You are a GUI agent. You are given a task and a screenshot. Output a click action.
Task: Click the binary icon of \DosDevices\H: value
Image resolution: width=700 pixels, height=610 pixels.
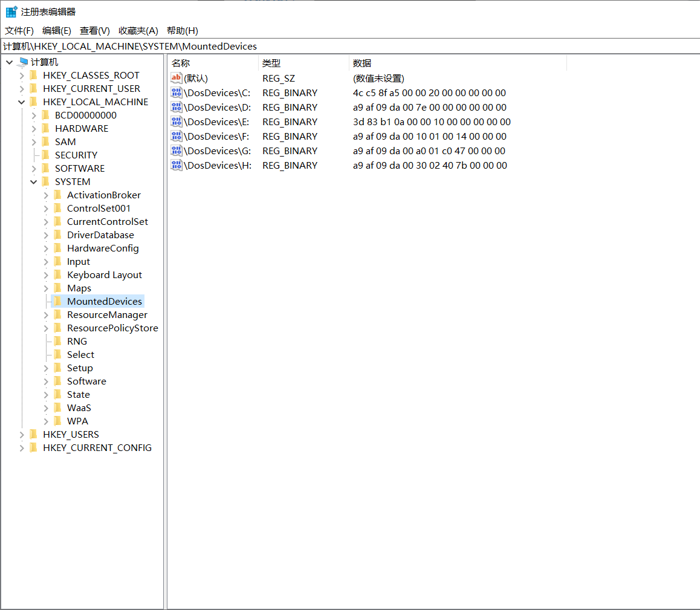point(177,165)
